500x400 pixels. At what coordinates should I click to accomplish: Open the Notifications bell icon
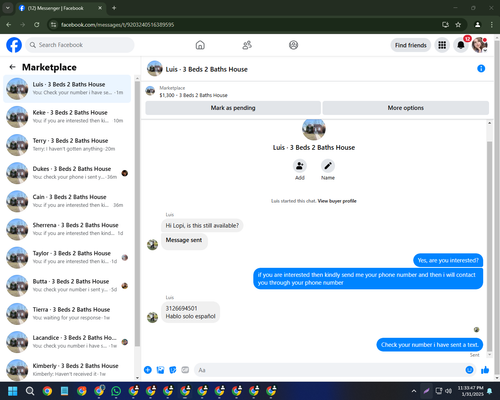(x=461, y=45)
